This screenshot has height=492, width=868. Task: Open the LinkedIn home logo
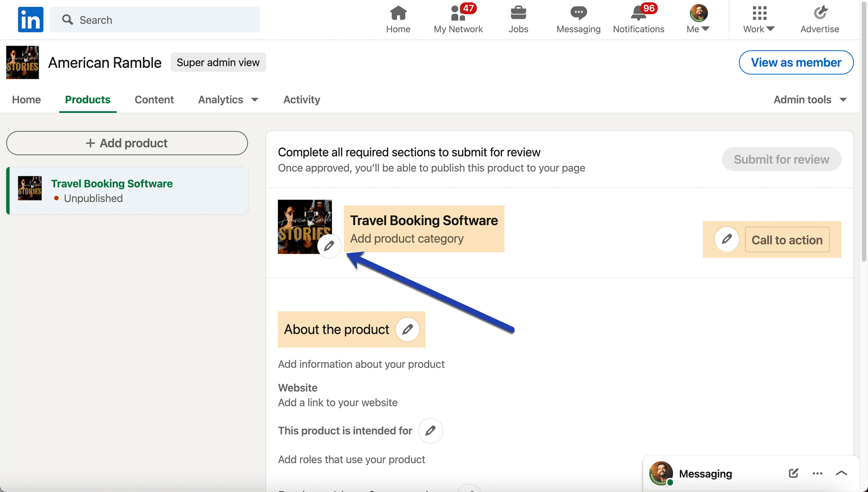30,20
